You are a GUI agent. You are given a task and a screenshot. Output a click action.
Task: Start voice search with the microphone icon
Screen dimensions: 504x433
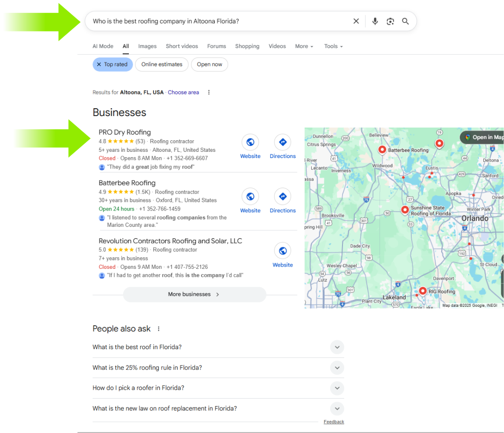pos(375,21)
